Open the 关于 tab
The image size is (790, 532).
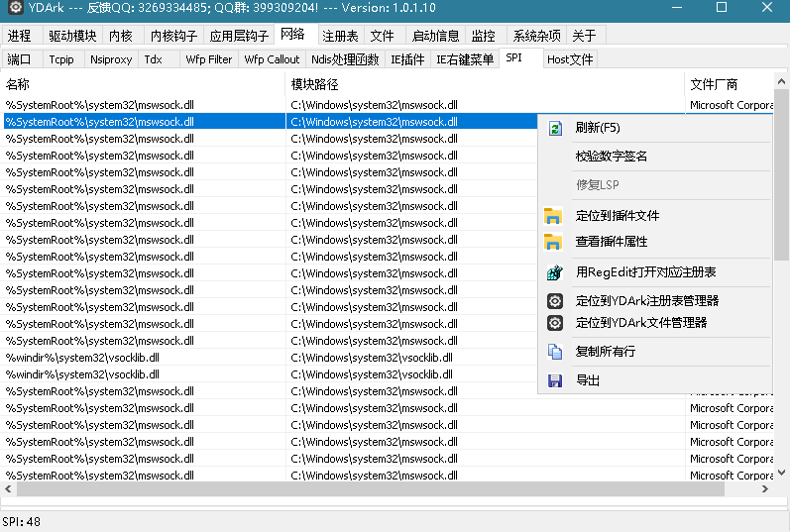point(585,36)
